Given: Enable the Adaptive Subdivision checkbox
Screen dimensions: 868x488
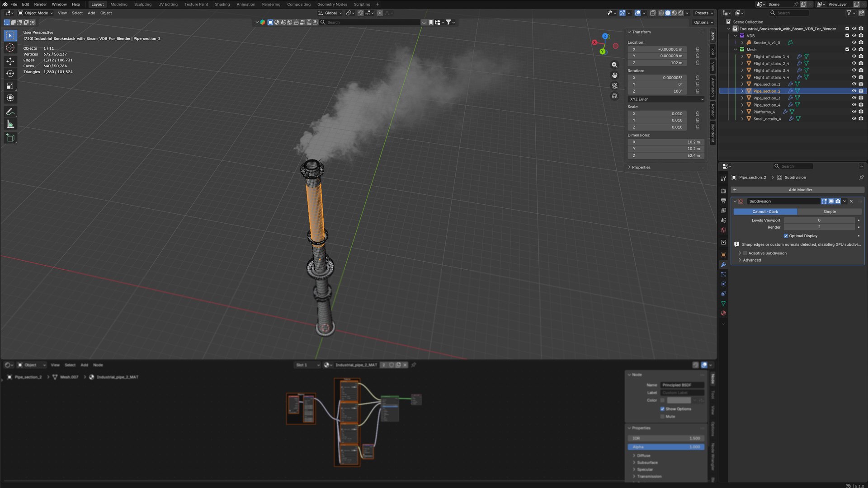Looking at the screenshot, I should click(745, 253).
